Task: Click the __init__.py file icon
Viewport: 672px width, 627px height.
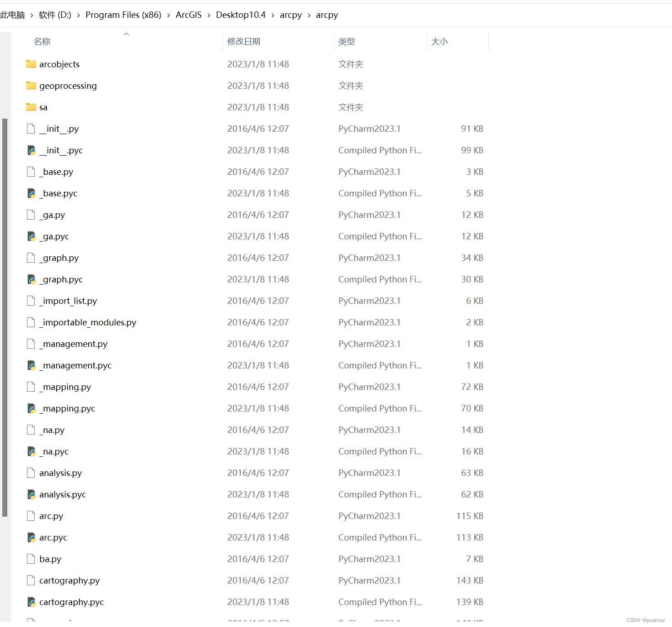Action: [31, 129]
